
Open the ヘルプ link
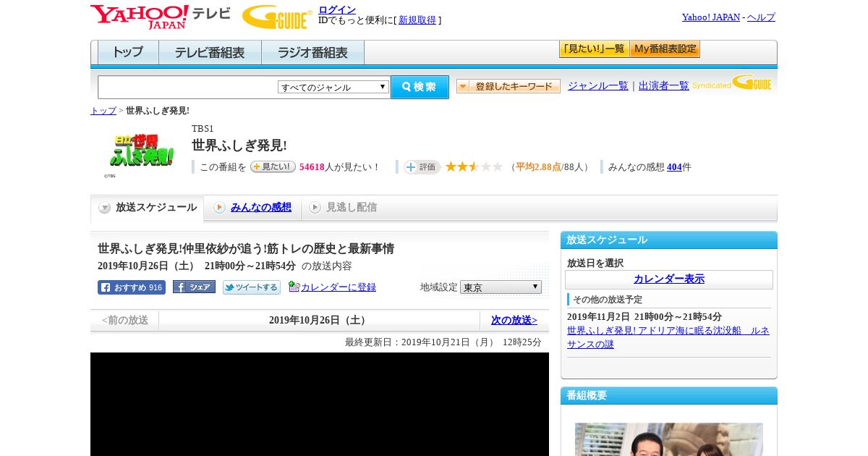[761, 17]
